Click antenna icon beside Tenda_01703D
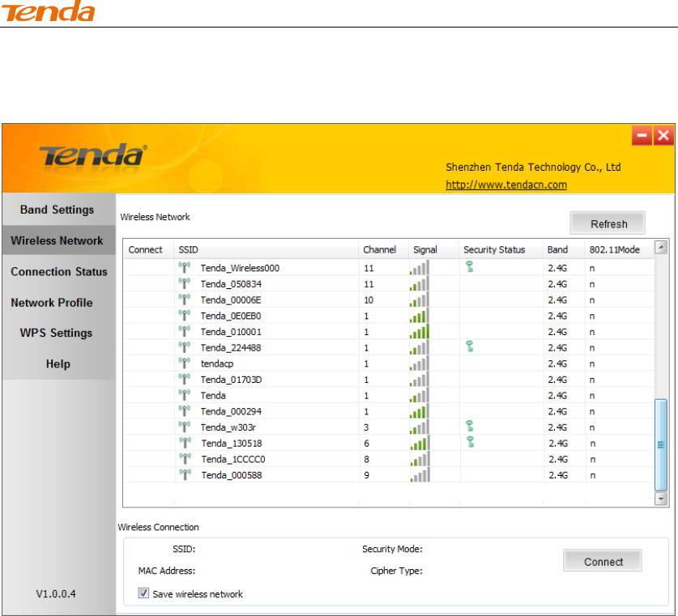678x616 pixels. (184, 380)
